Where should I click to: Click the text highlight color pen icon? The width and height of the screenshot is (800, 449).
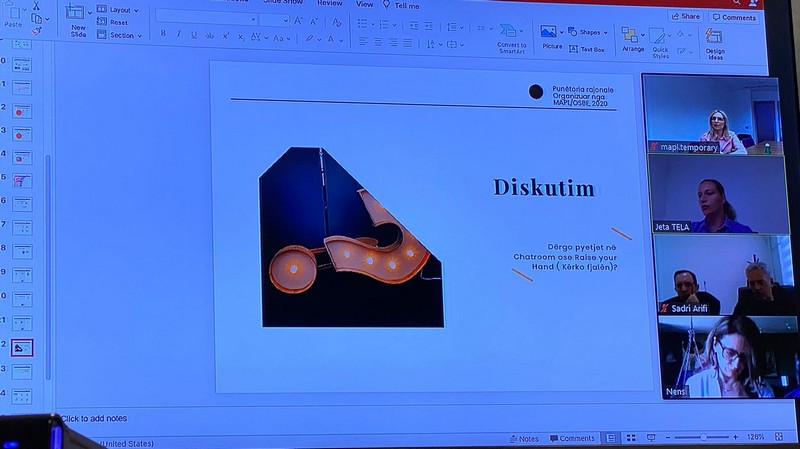[310, 39]
